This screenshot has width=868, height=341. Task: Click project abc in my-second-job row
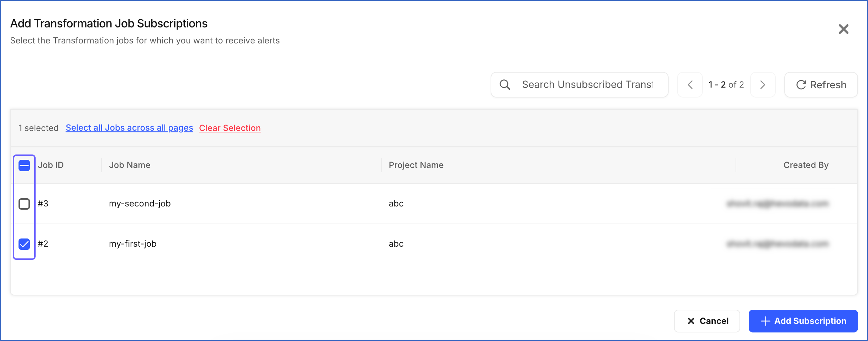[x=396, y=204]
